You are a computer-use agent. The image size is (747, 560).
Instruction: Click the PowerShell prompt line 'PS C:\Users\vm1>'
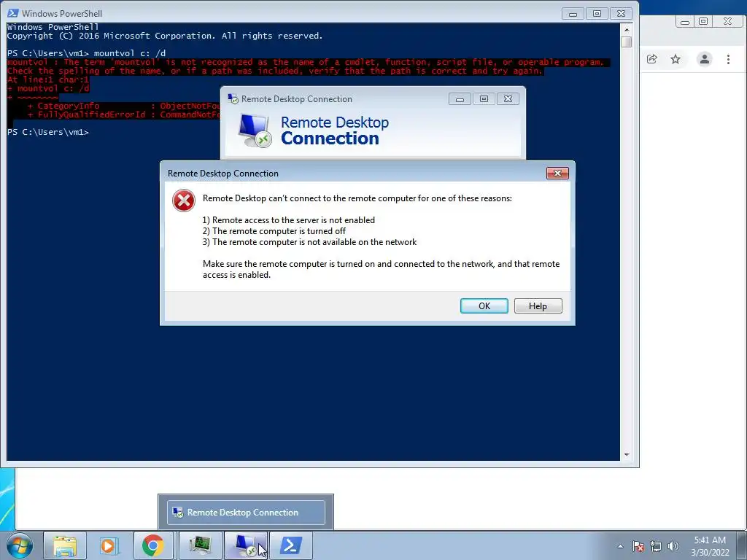[x=48, y=132]
